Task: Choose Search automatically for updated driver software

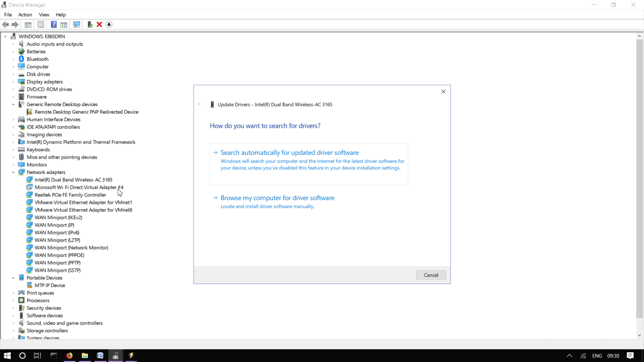Action: pyautogui.click(x=290, y=153)
